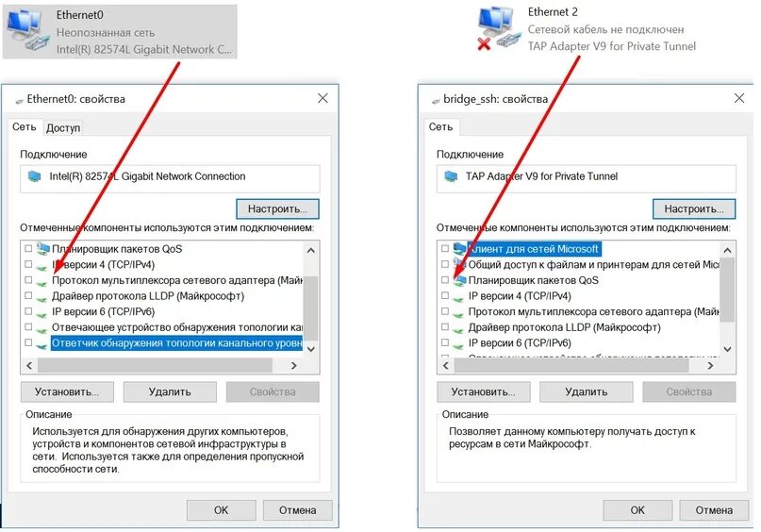Select Ответчик обнаружения топологии канального уровня item
The width and height of the screenshot is (761, 532).
176,343
